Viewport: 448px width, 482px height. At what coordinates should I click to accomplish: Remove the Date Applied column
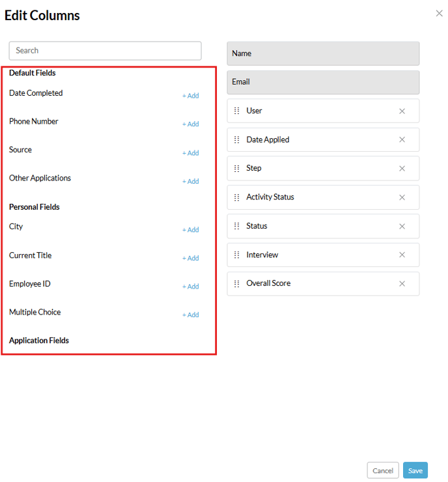(x=402, y=139)
